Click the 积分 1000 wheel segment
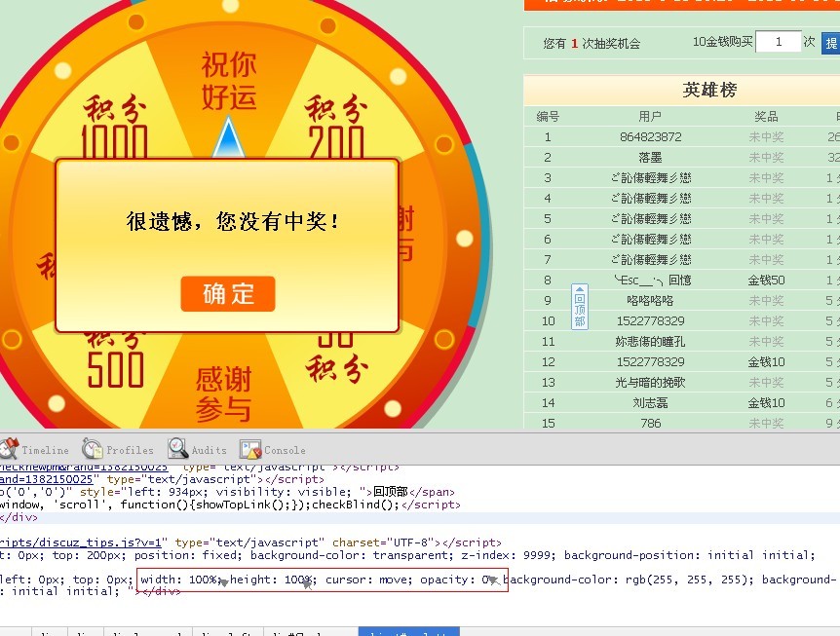Image resolution: width=840 pixels, height=636 pixels. 114,127
